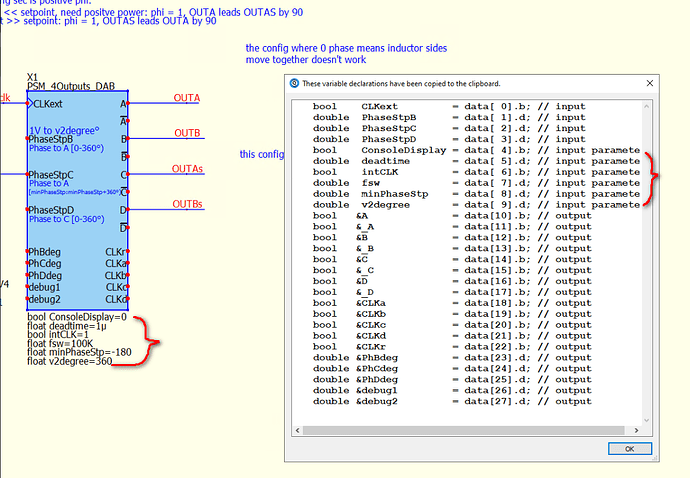Click the icon in the dialog title bar
Screen dimensions: 690x478
(x=294, y=83)
